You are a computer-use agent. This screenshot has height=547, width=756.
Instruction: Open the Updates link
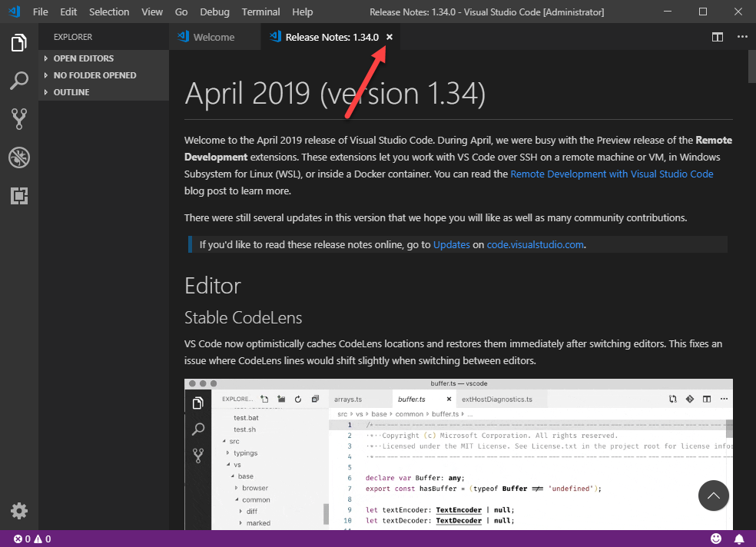click(451, 245)
